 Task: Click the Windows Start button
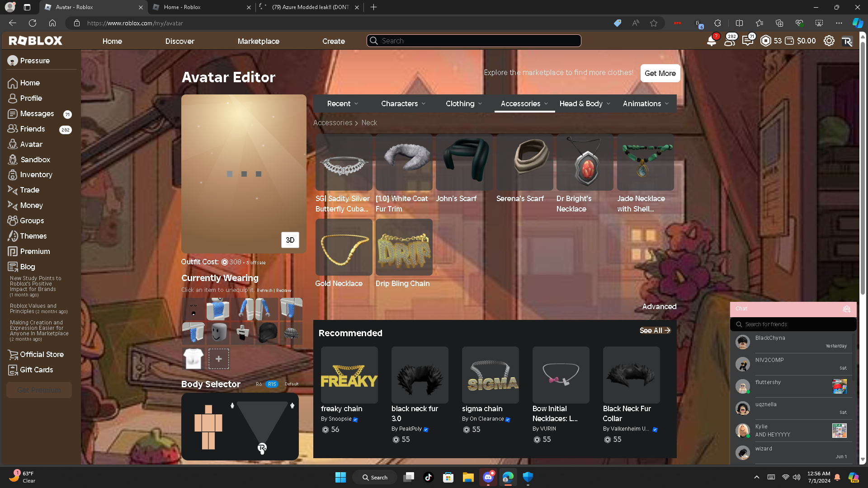(x=340, y=477)
